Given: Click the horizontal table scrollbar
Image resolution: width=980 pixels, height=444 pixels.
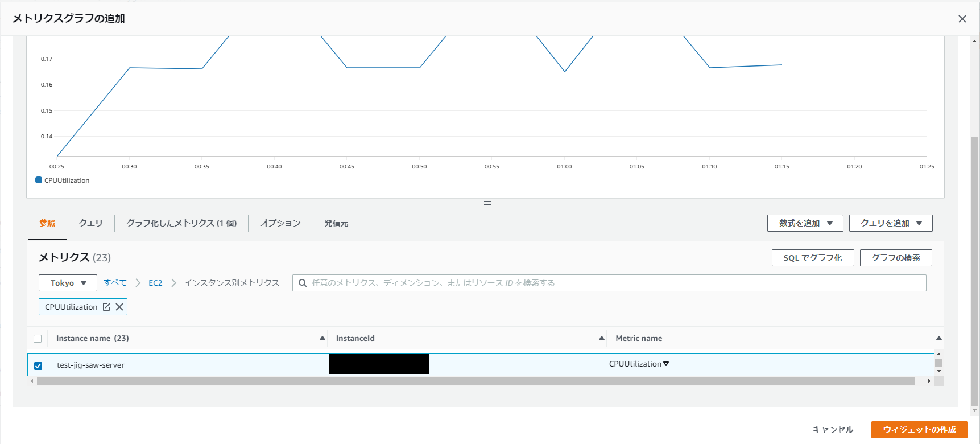Looking at the screenshot, I should pyautogui.click(x=475, y=381).
